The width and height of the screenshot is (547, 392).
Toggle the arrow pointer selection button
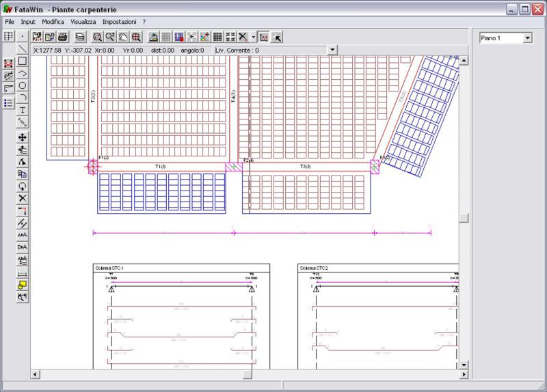277,37
